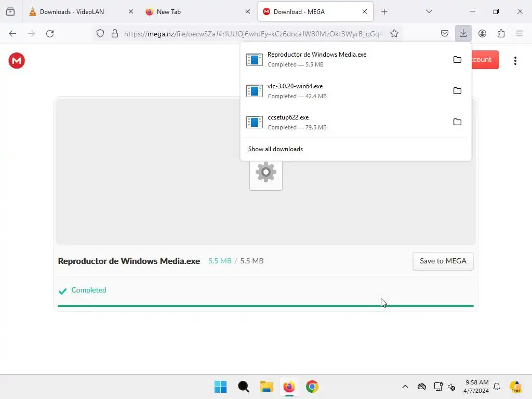The image size is (532, 399).
Task: Open Windows taskbar search
Action: [243, 387]
